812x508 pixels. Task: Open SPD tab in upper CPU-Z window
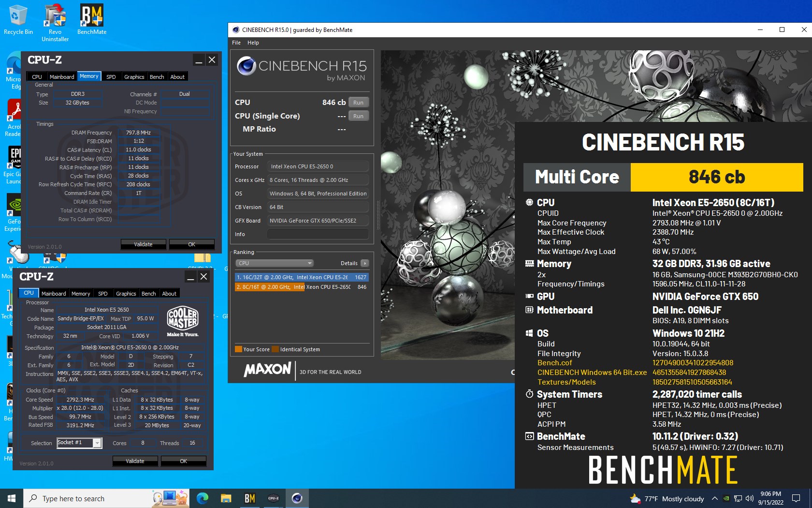tap(111, 77)
